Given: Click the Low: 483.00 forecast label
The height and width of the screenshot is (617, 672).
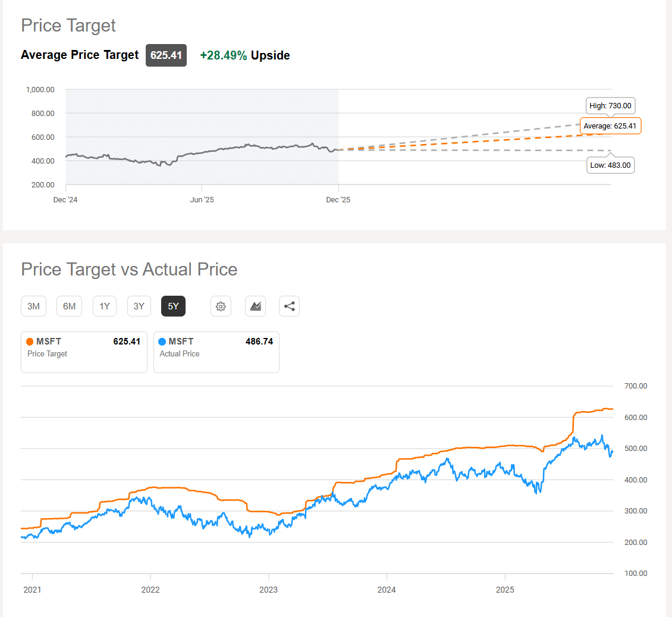Looking at the screenshot, I should [x=610, y=165].
